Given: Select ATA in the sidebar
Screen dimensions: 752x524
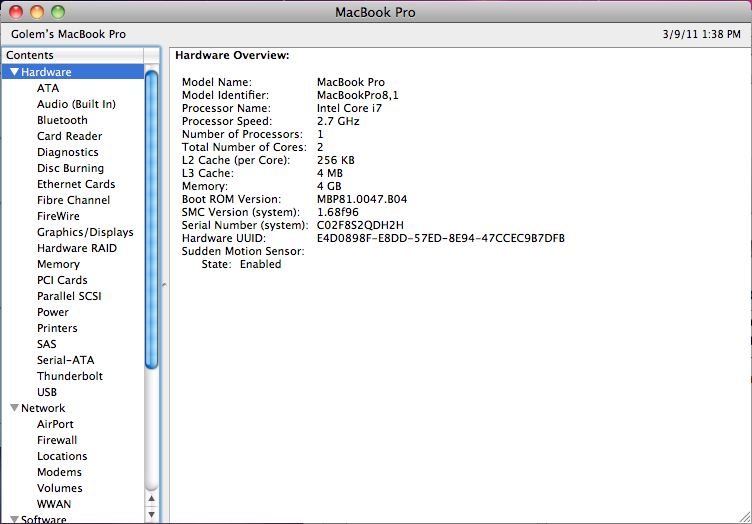Looking at the screenshot, I should (x=48, y=88).
